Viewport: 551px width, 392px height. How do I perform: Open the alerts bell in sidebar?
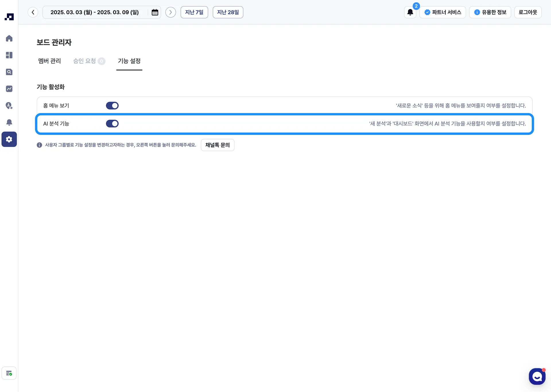pos(9,123)
